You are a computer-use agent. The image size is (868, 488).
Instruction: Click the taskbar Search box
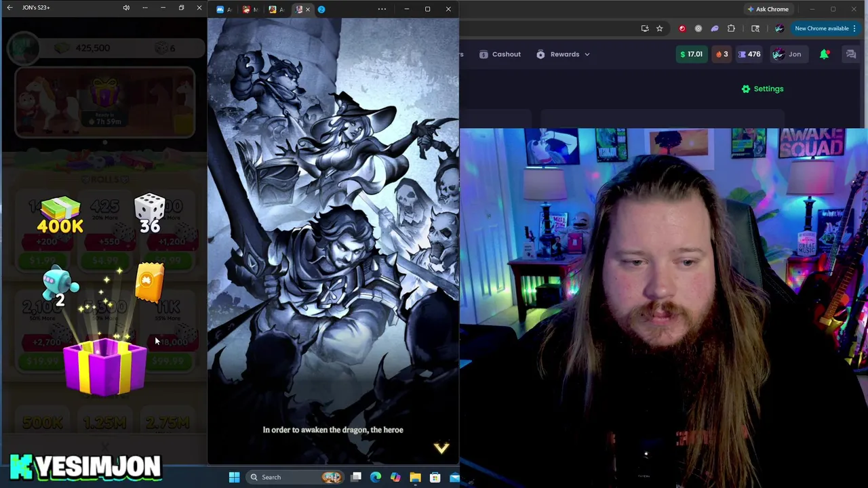coord(295,477)
